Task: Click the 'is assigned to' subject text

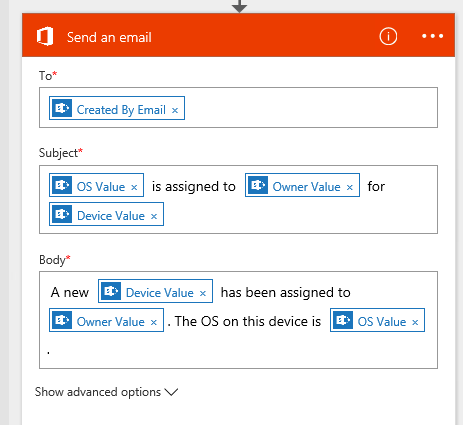Action: (194, 186)
